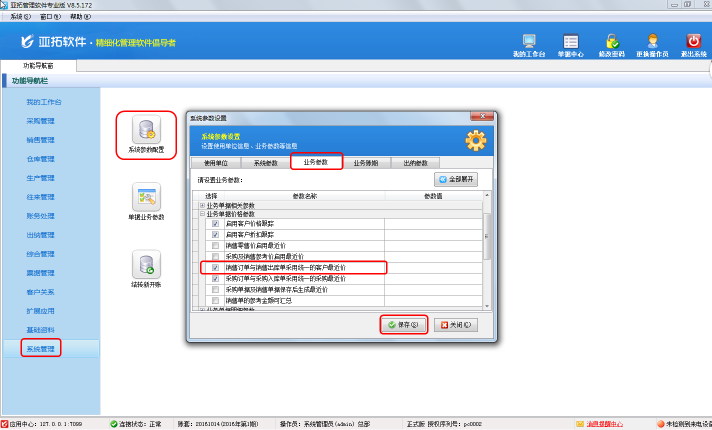Image resolution: width=712 pixels, height=430 pixels.
Task: Click 我的工作台 toolbar icon
Action: click(528, 42)
